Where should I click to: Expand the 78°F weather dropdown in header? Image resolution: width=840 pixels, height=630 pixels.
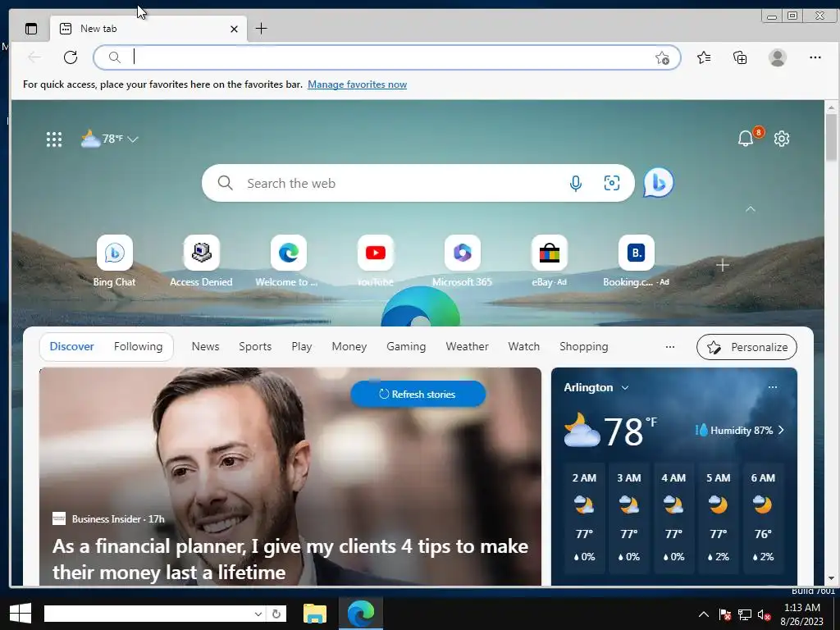[133, 139]
